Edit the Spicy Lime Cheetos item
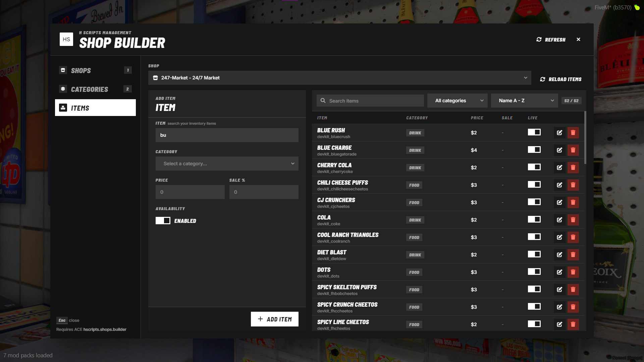The width and height of the screenshot is (644, 362). (559, 324)
